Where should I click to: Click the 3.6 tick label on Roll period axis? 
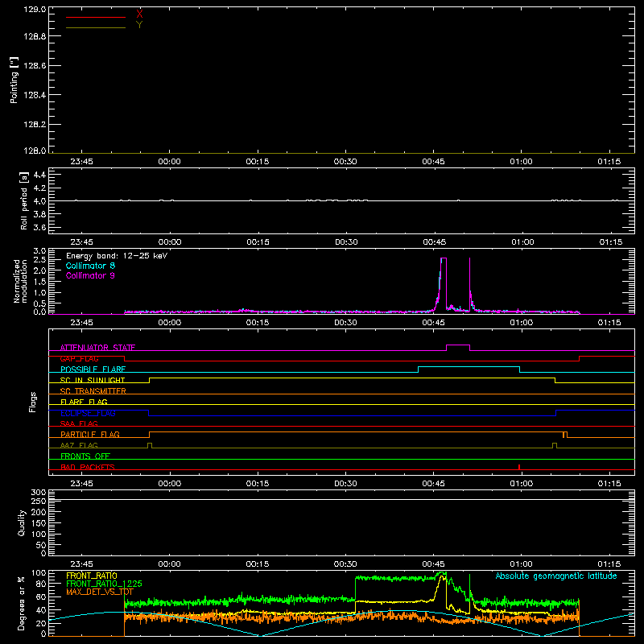(39, 228)
